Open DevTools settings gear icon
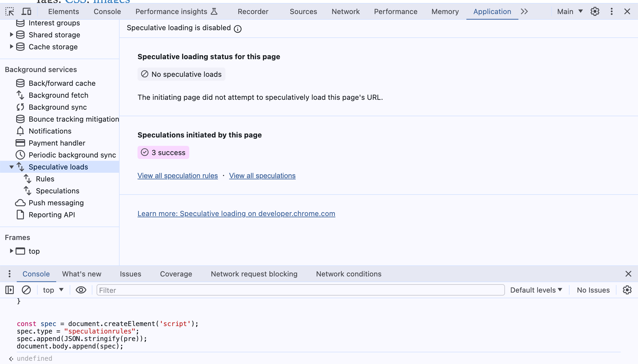This screenshot has width=638, height=364. point(595,12)
